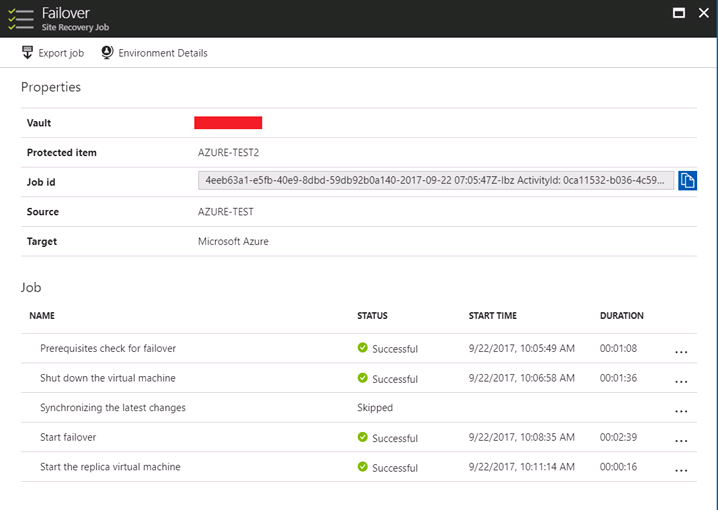718x510 pixels.
Task: Click the Export job label
Action: pos(61,53)
